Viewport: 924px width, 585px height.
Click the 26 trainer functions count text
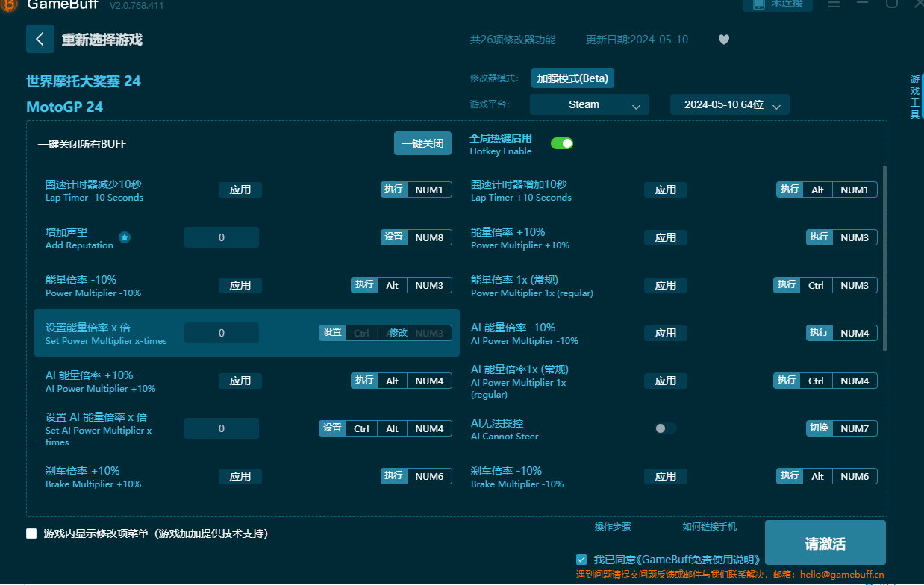point(513,40)
